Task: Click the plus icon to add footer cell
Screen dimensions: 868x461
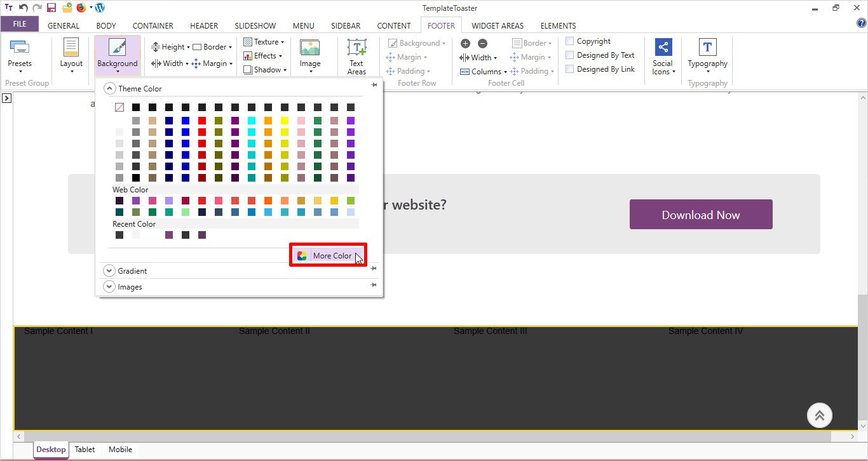Action: pyautogui.click(x=465, y=44)
